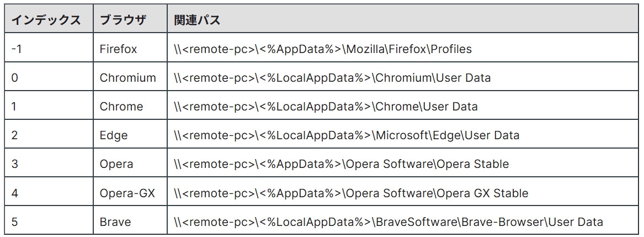Click the index 0 cell
644x237 pixels.
tap(15, 78)
